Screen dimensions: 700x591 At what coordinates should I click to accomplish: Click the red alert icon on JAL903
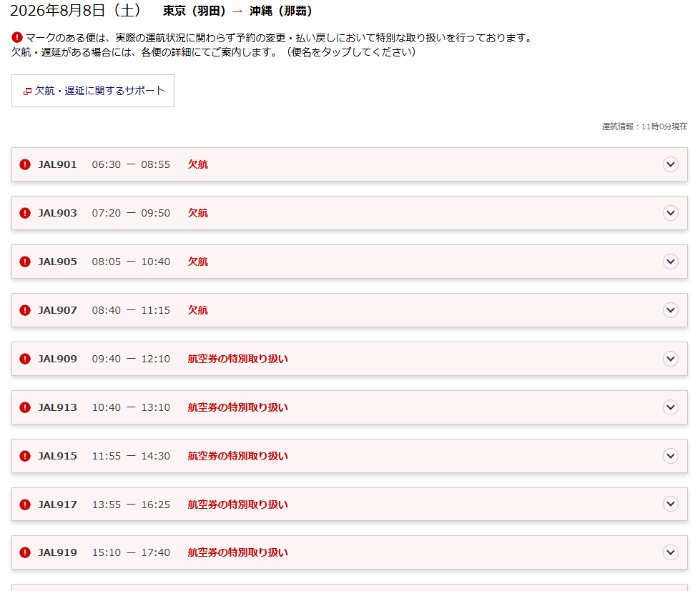tap(25, 213)
